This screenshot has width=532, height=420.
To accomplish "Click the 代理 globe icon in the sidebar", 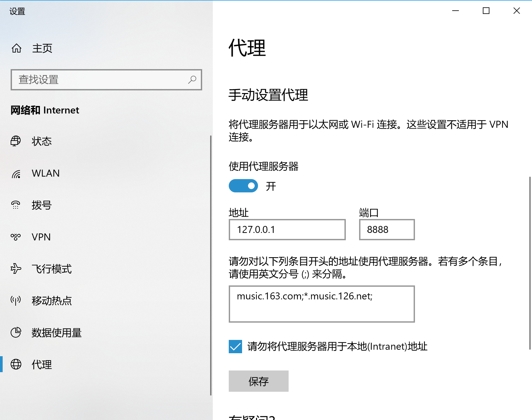I will click(x=16, y=364).
